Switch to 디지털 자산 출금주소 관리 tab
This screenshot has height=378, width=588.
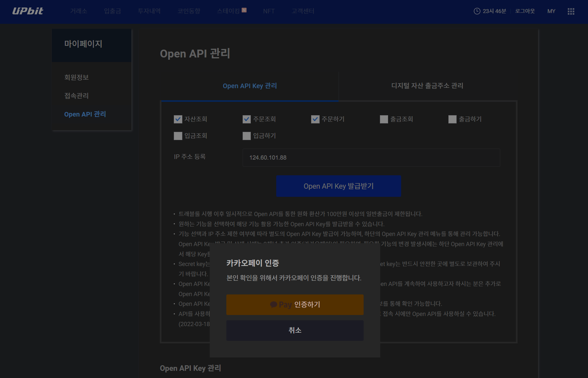pos(427,86)
